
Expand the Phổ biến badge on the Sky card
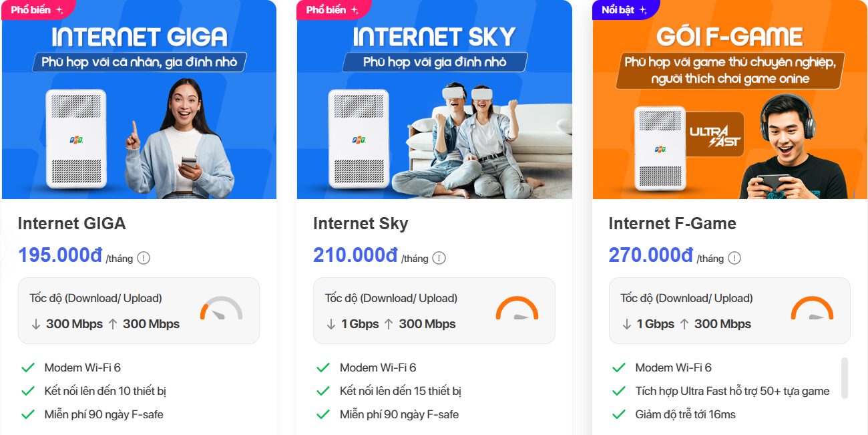pos(353,9)
